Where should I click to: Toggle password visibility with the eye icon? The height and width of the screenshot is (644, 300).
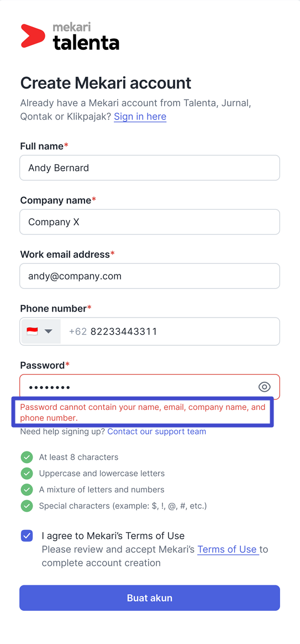coord(265,387)
